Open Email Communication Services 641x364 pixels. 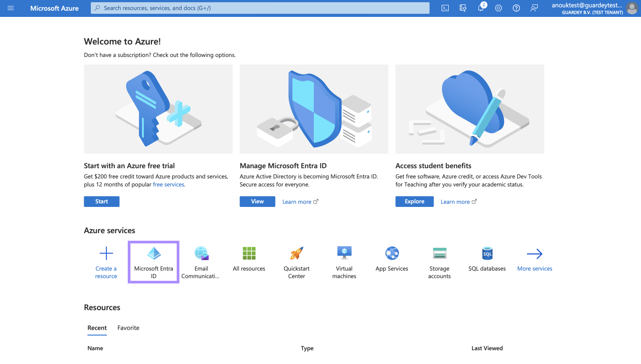click(201, 262)
